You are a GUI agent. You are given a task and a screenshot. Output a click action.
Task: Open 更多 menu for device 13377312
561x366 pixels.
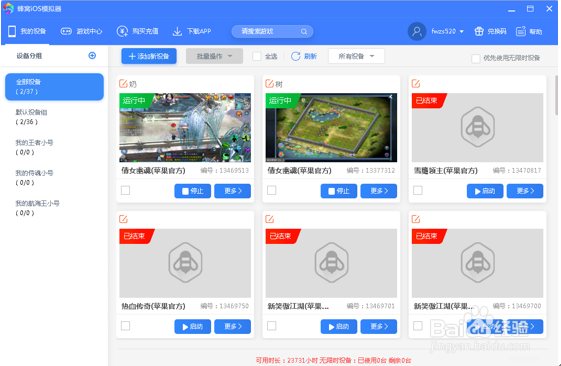point(379,191)
